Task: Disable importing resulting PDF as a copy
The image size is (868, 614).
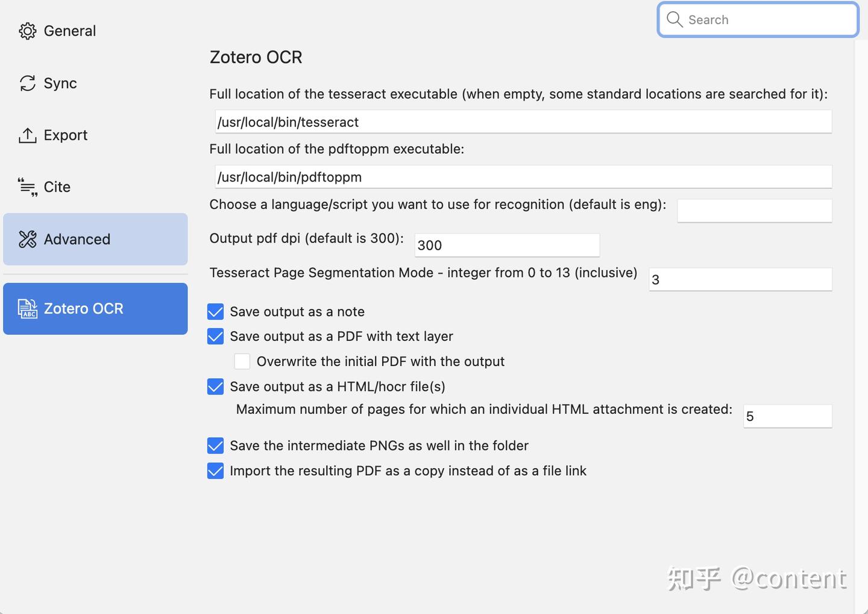Action: tap(215, 471)
